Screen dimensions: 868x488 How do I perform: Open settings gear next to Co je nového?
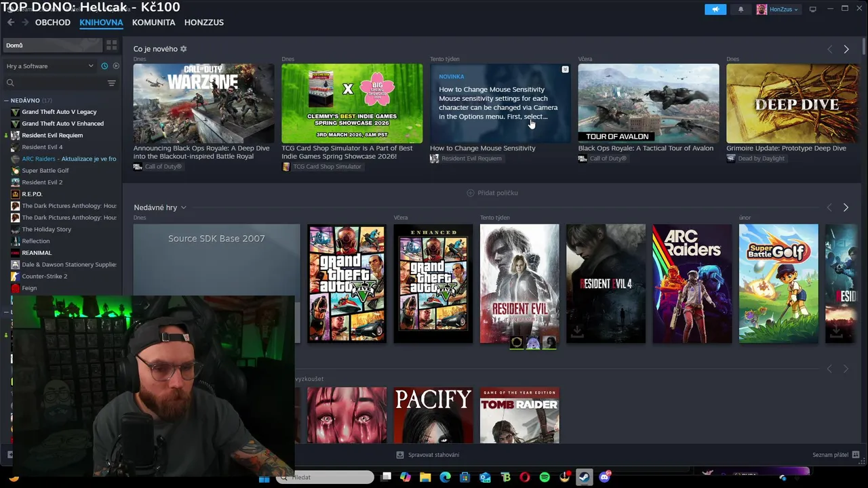point(183,49)
